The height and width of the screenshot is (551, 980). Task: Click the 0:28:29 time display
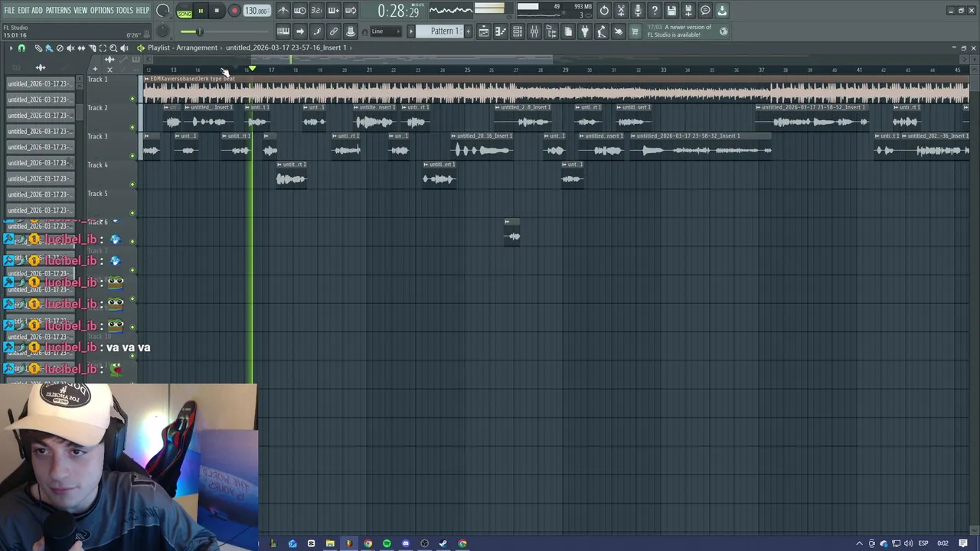click(x=398, y=11)
